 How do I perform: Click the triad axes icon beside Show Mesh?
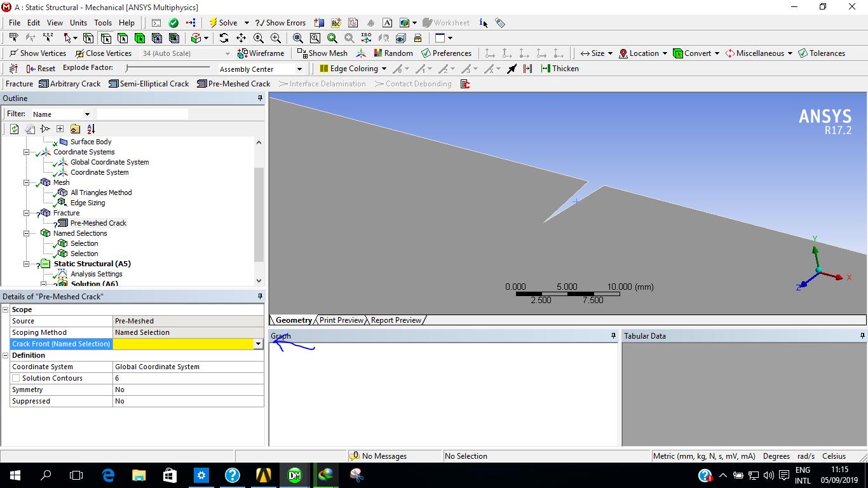361,53
